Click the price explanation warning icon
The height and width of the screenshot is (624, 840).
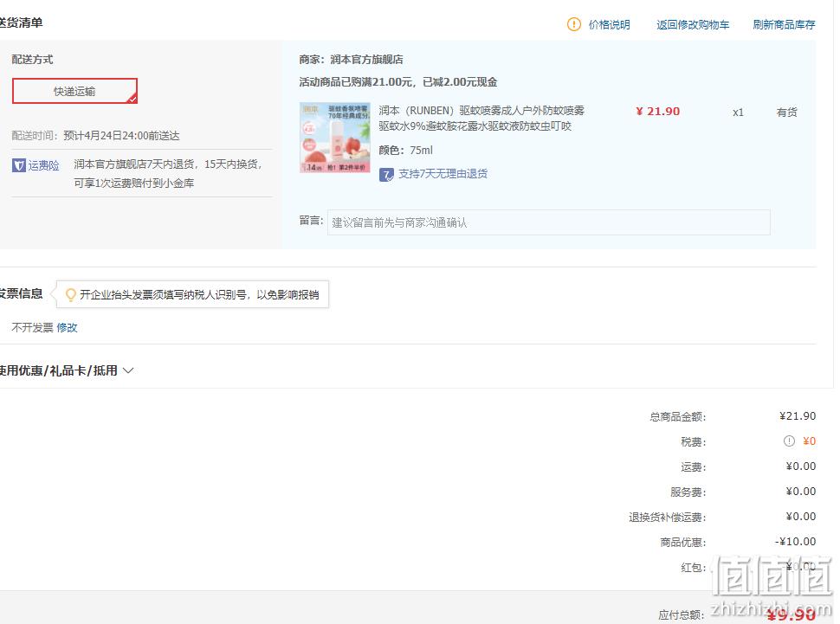[574, 24]
